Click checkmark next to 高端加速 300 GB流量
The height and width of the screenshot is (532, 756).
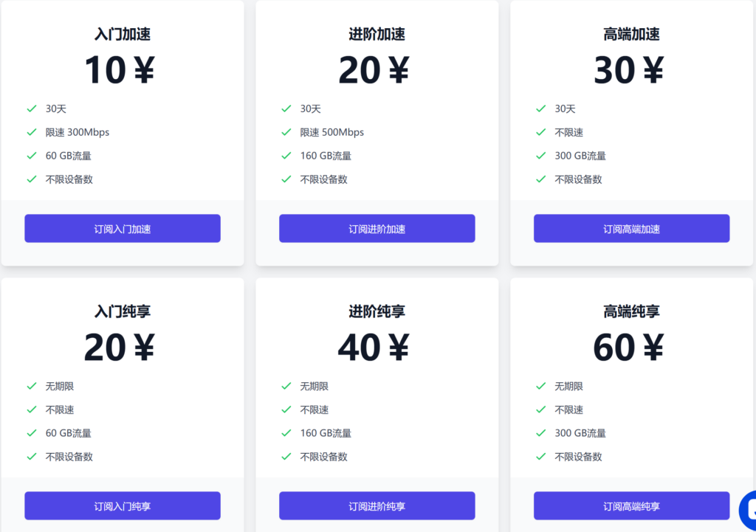tap(541, 156)
